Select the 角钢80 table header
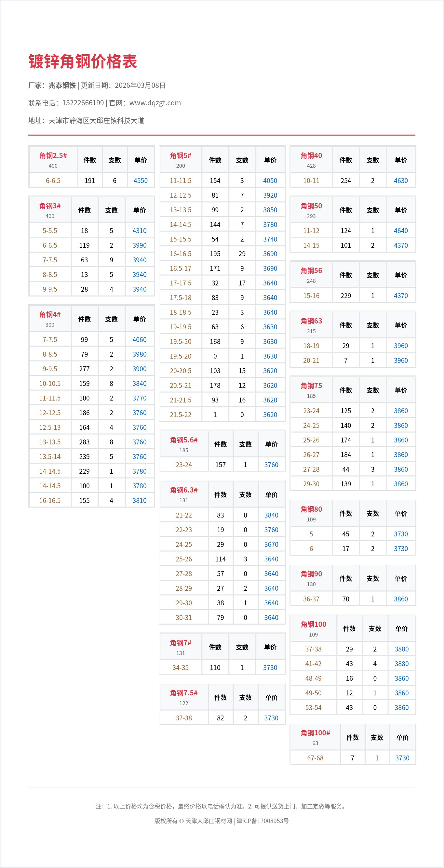The width and height of the screenshot is (444, 868). (312, 514)
